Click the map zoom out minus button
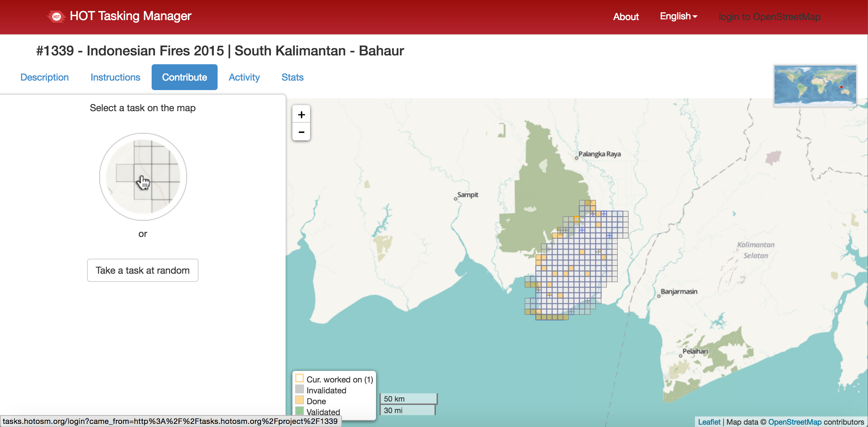Image resolution: width=868 pixels, height=427 pixels. point(301,132)
